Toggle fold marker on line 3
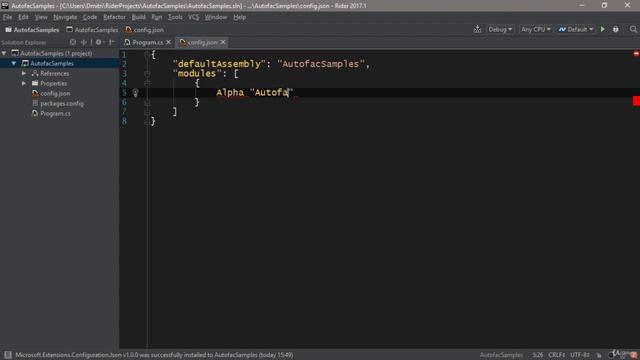This screenshot has height=360, width=640. point(147,73)
